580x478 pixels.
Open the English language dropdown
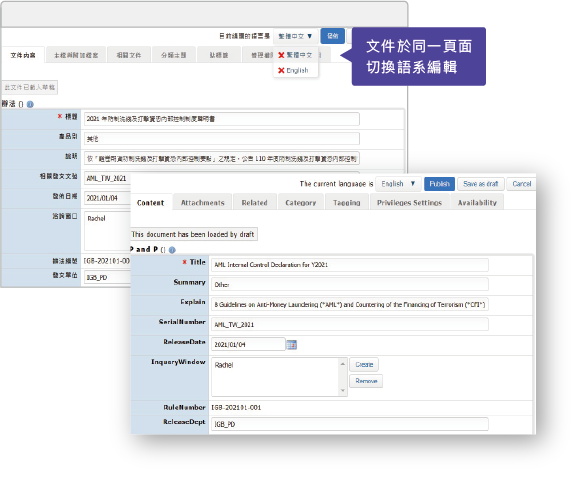[398, 184]
